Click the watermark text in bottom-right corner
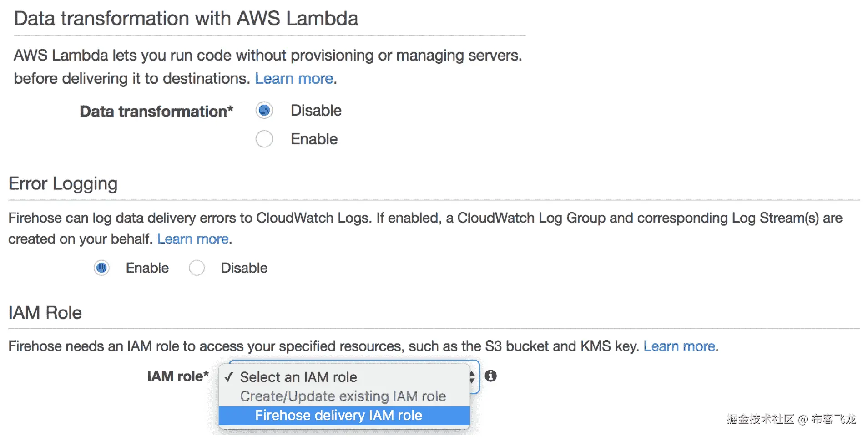Screen dimensions: 868x437 pos(791,419)
